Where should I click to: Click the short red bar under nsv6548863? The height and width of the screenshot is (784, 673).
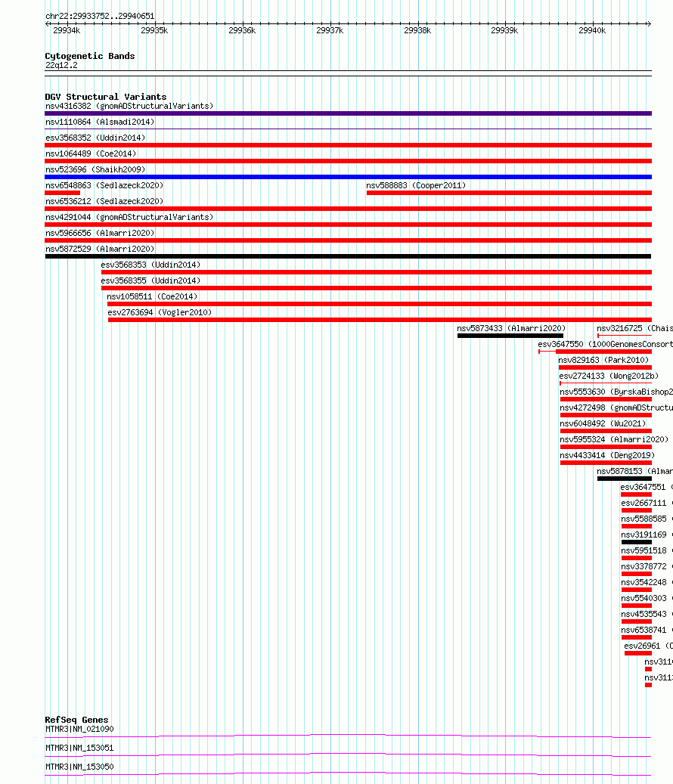(x=63, y=193)
